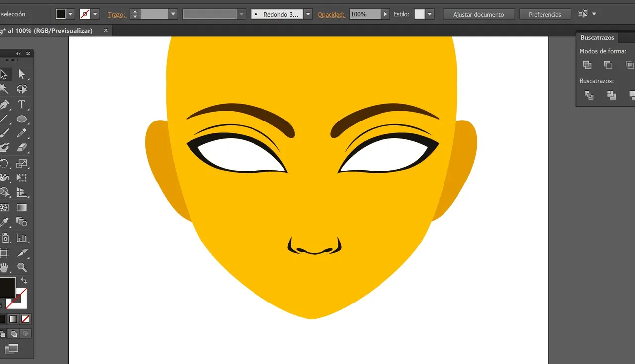Screen dimensions: 635x364
Task: Select the Lasso tool
Action: pyautogui.click(x=22, y=89)
